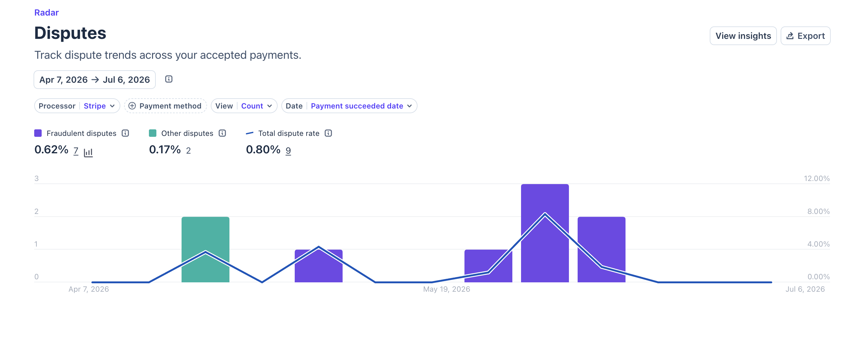Viewport: 868px width, 352px height.
Task: Show info for Total dispute rate
Action: tap(329, 133)
